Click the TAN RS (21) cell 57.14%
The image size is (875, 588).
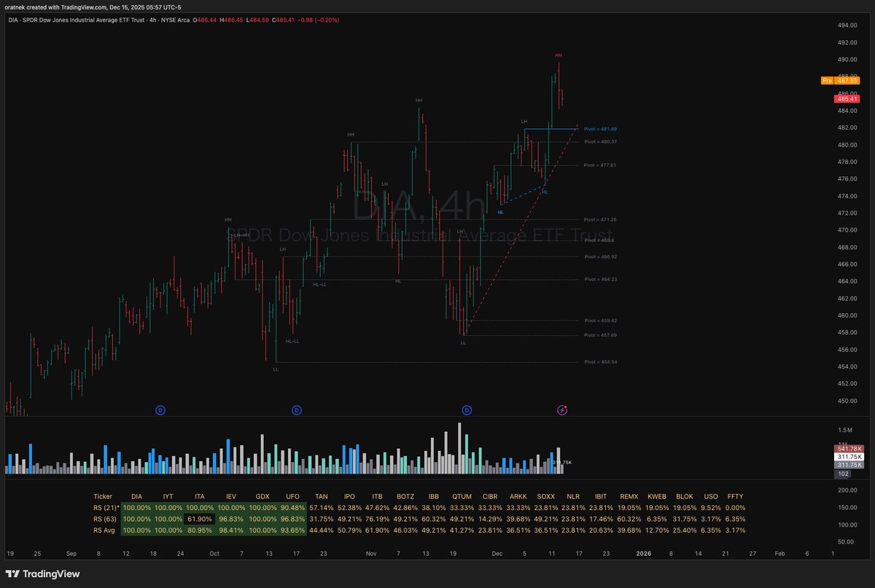322,507
